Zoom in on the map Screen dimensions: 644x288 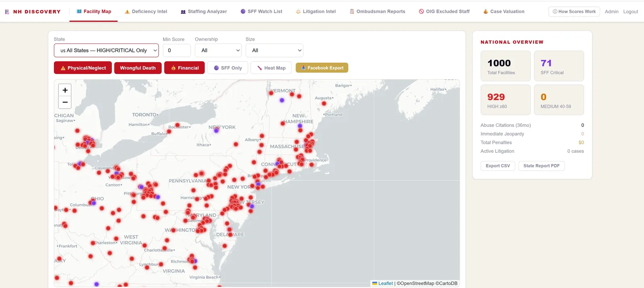click(65, 90)
